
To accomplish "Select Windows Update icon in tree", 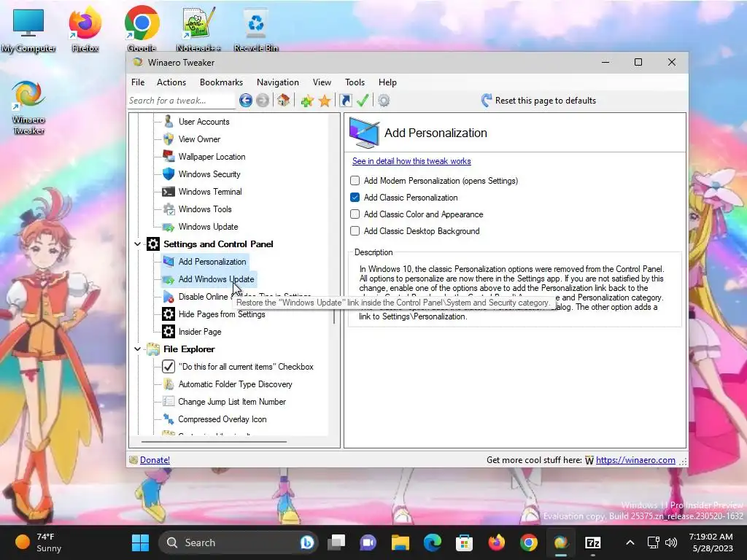I will (169, 227).
